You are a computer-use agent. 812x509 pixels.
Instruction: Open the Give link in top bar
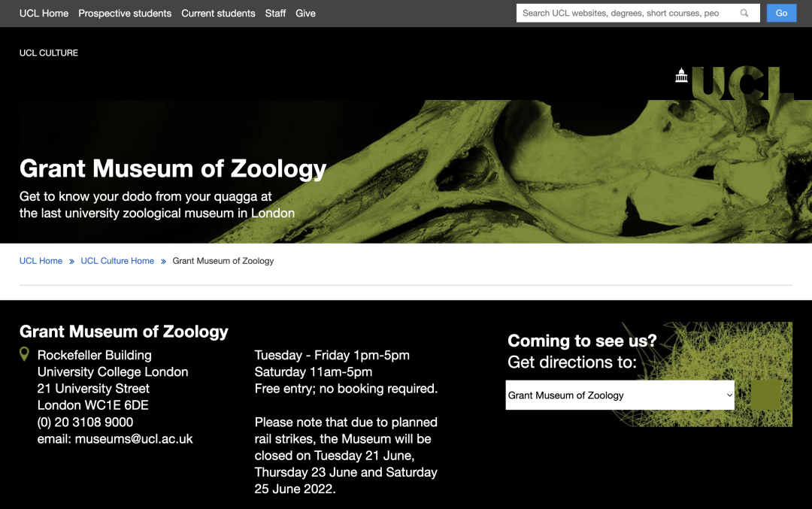tap(305, 14)
